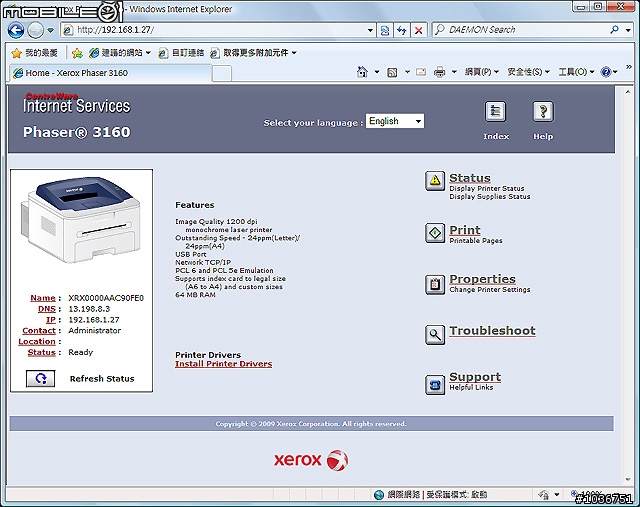
Task: Expand the Home button dropdown arrow
Action: 377,72
